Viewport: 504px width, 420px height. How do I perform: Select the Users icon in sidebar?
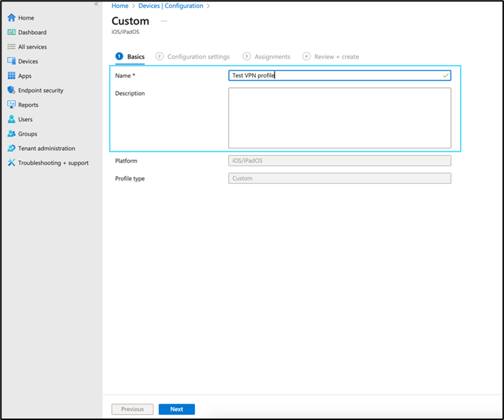(12, 119)
